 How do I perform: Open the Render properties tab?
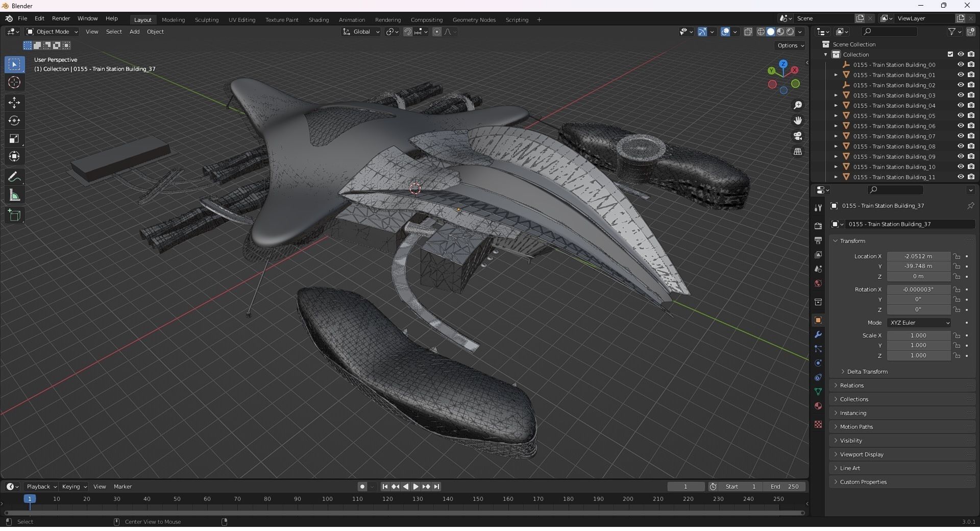[x=818, y=226]
